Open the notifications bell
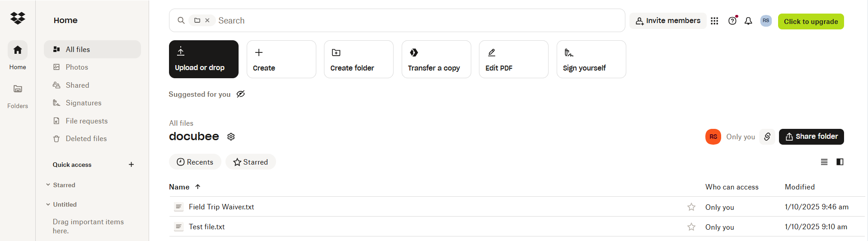The height and width of the screenshot is (241, 868). tap(748, 21)
